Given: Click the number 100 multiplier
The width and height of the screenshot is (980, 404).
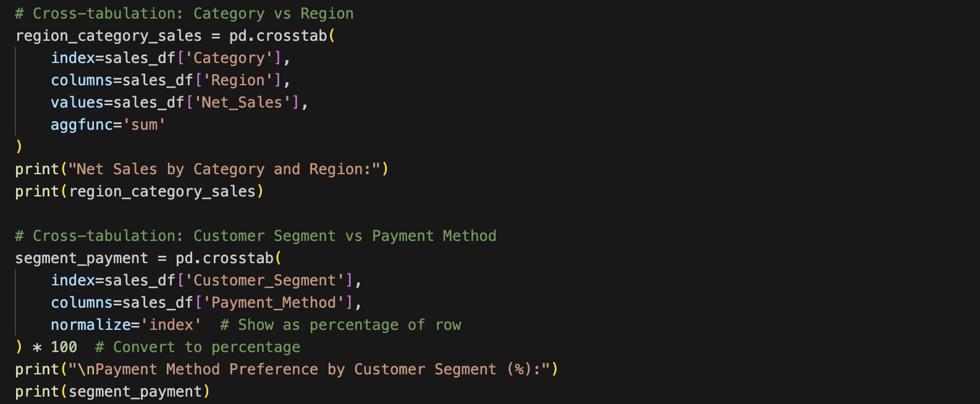Looking at the screenshot, I should click(x=64, y=347).
